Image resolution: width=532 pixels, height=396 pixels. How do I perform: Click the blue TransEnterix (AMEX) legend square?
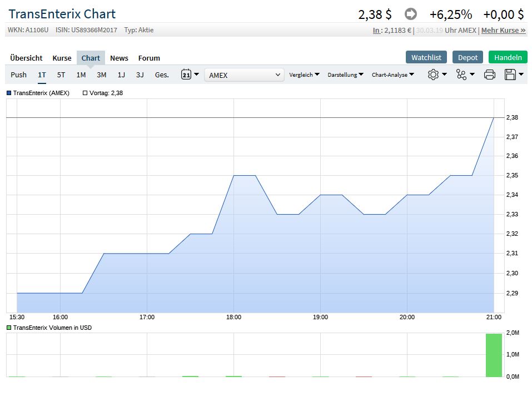[9, 93]
